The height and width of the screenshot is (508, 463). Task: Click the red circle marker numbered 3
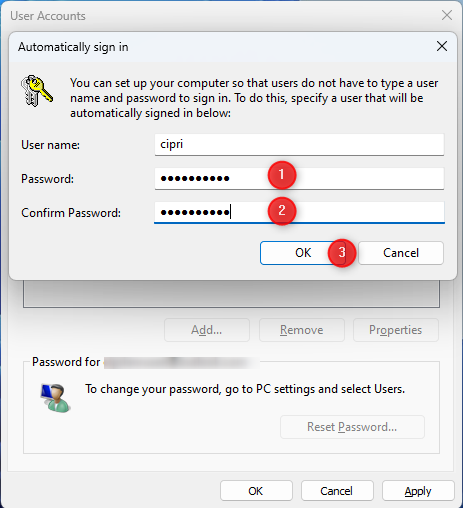[x=342, y=253]
